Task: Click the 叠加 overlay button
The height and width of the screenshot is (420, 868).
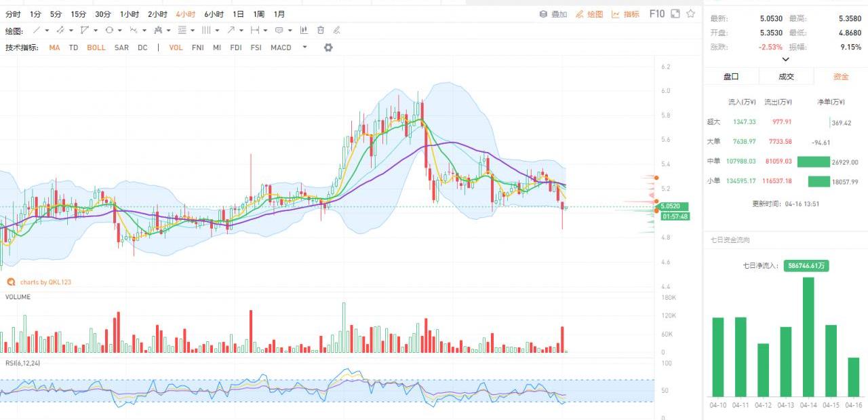Action: [553, 14]
